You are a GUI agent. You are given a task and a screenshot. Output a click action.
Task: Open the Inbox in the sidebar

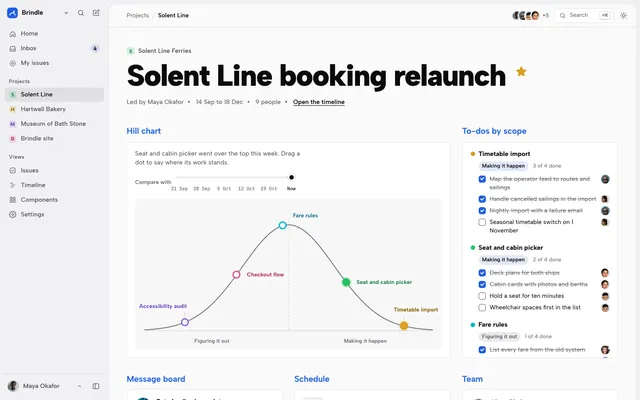54,48
